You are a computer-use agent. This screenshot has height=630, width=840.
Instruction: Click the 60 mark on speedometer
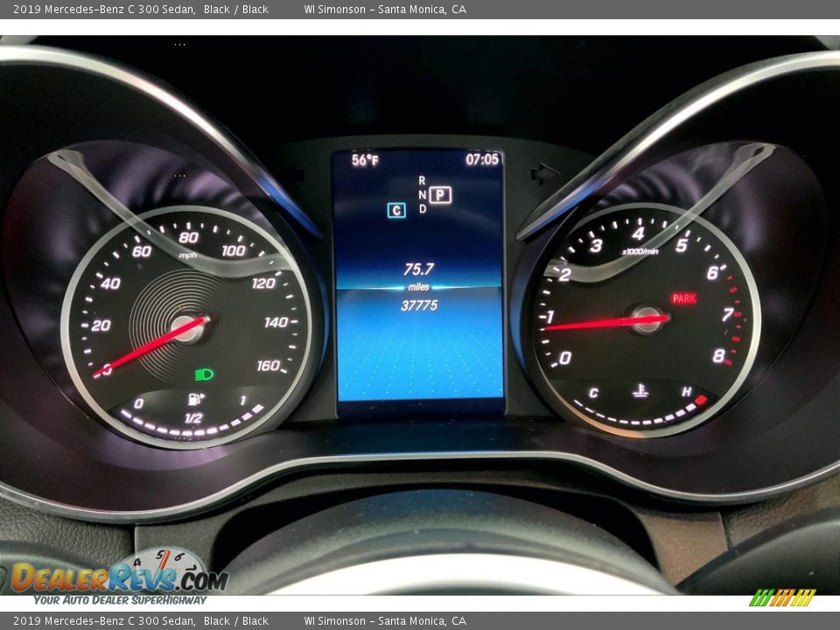pyautogui.click(x=142, y=251)
